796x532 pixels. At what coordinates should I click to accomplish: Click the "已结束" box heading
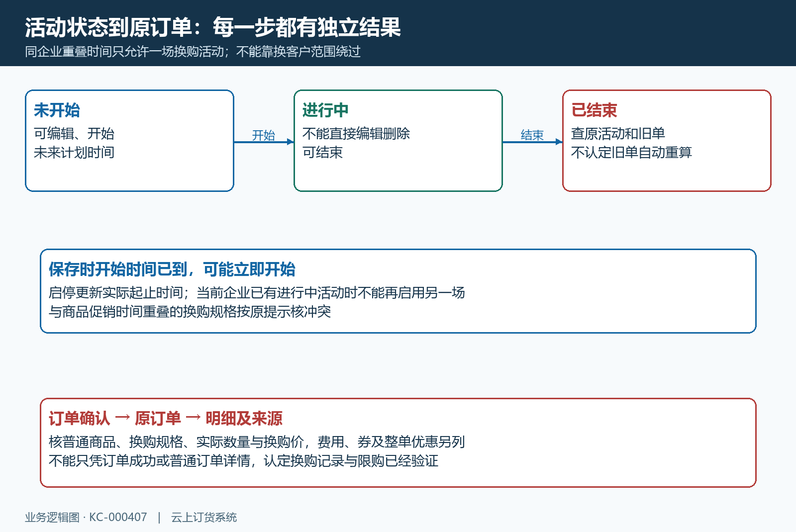(x=594, y=110)
